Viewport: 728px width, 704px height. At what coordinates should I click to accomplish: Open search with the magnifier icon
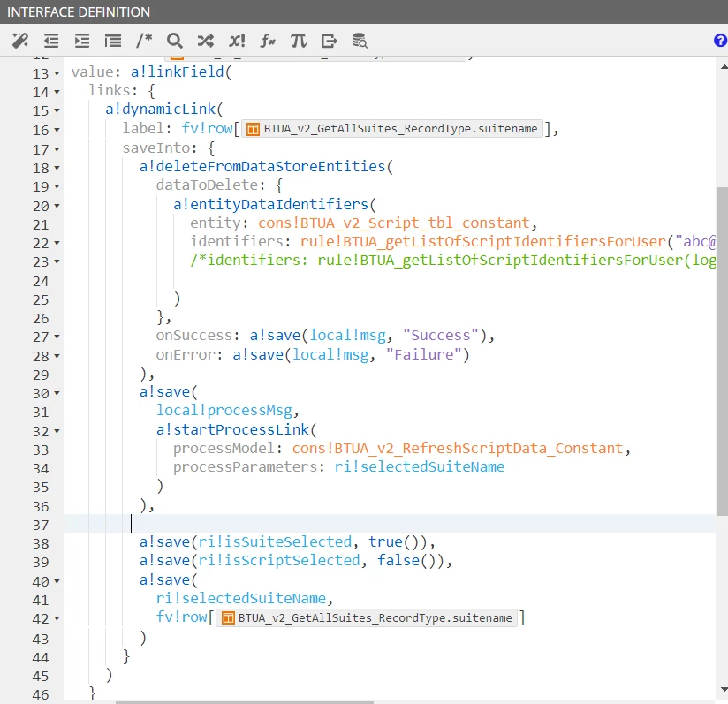tap(175, 41)
